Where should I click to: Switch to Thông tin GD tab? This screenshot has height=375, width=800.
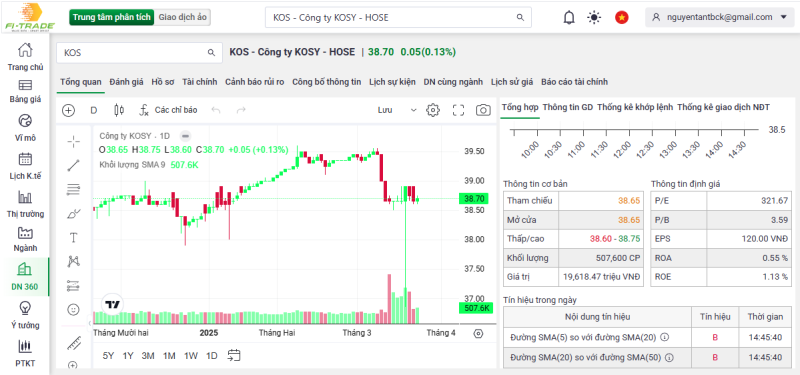point(568,107)
